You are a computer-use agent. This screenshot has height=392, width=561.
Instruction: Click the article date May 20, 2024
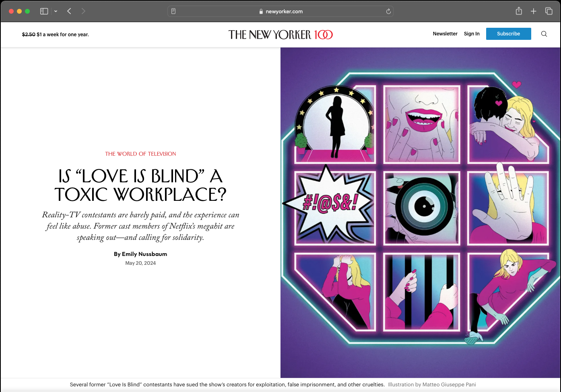[x=140, y=263]
